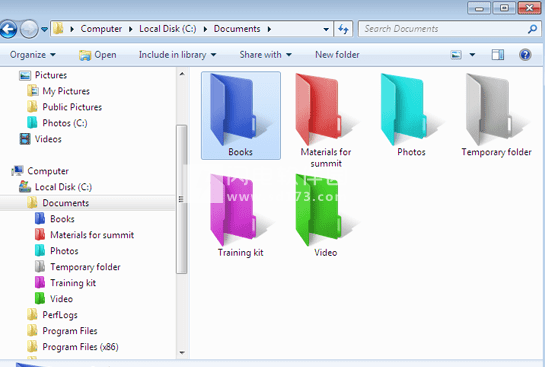Select Photos (C:) in navigation pane
This screenshot has width=545, height=367.
[x=65, y=123]
